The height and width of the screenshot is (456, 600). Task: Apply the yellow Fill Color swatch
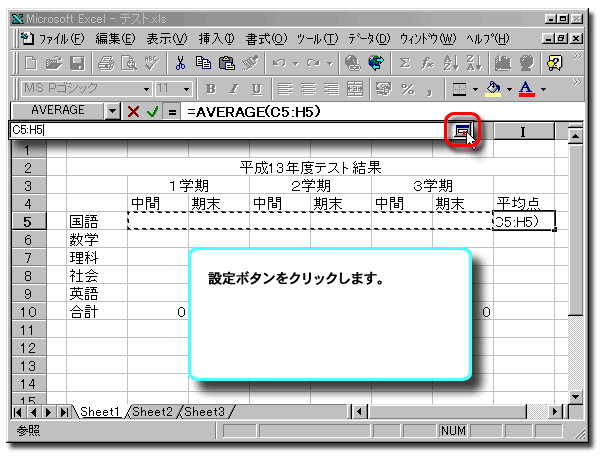[x=493, y=89]
